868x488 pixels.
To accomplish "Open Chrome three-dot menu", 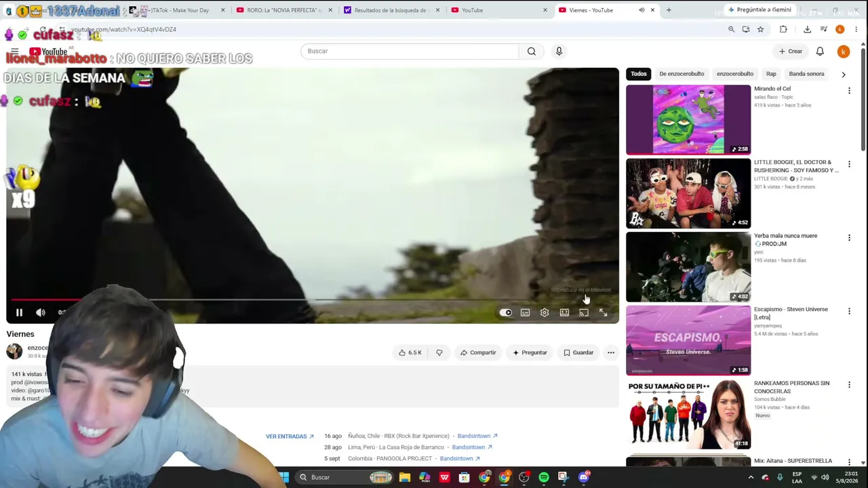I will (856, 29).
